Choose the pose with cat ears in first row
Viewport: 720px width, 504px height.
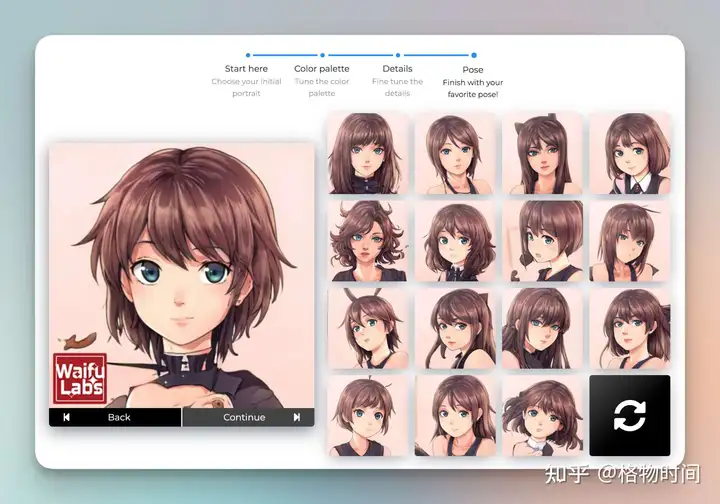click(542, 153)
